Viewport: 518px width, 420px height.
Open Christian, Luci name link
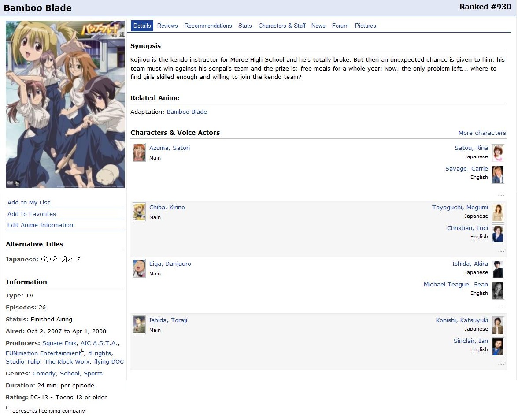tap(467, 228)
